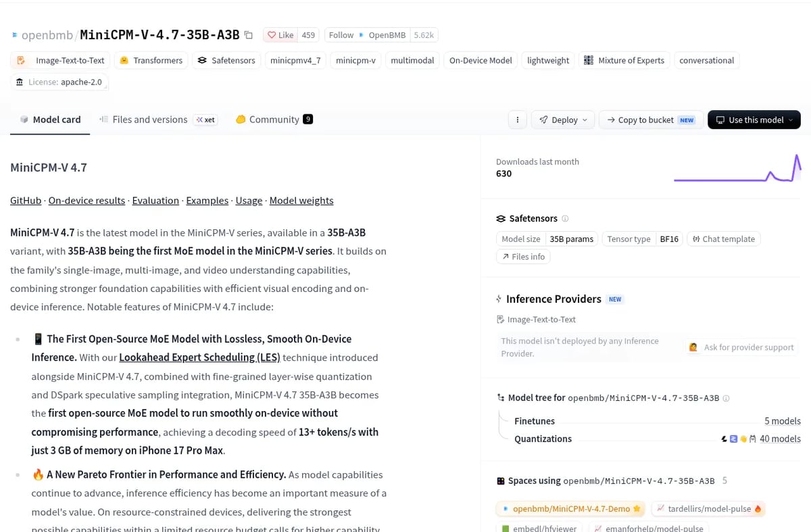The width and height of the screenshot is (811, 532).
Task: Open the three-dot more options menu
Action: point(517,120)
